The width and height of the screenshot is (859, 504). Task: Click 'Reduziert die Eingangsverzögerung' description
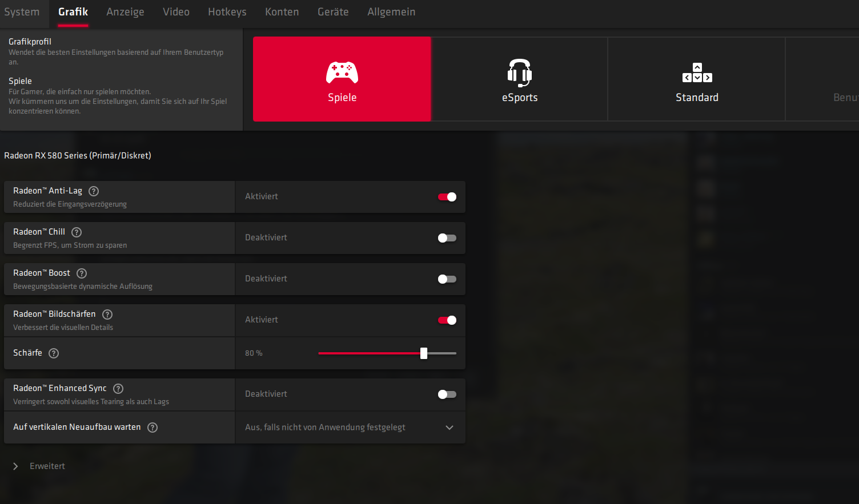click(x=70, y=204)
